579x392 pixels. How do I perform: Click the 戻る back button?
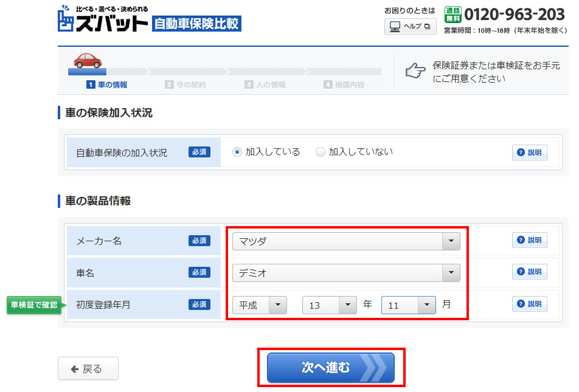click(x=88, y=369)
